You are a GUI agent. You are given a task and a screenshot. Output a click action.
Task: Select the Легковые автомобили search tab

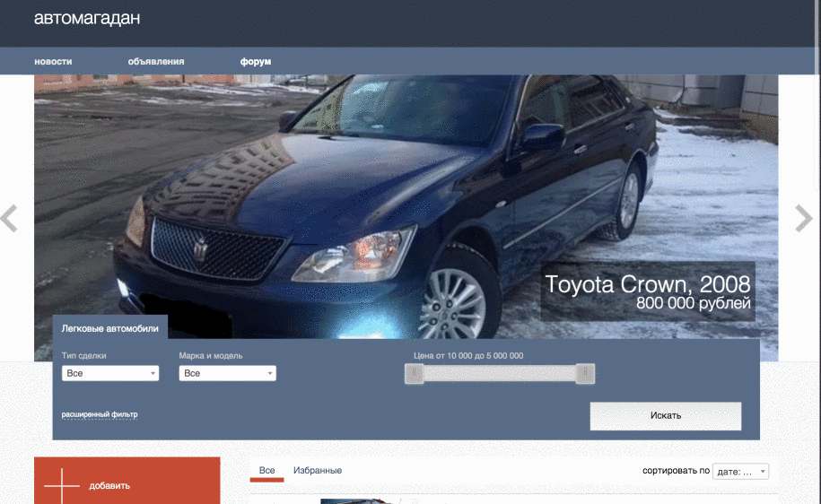point(109,328)
